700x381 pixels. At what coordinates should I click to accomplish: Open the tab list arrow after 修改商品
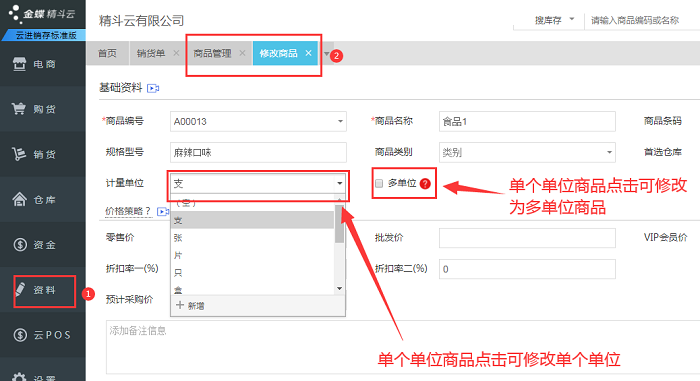click(x=326, y=54)
